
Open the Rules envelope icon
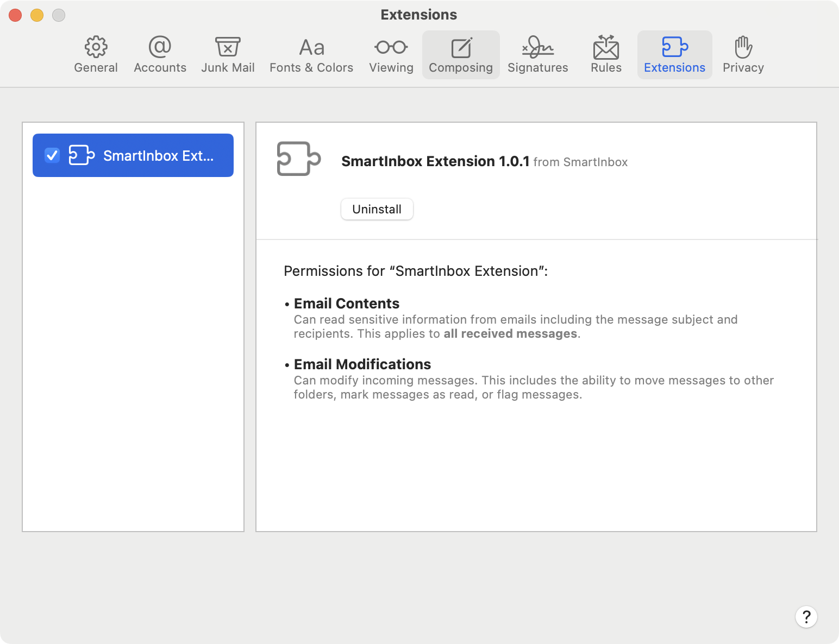[606, 47]
